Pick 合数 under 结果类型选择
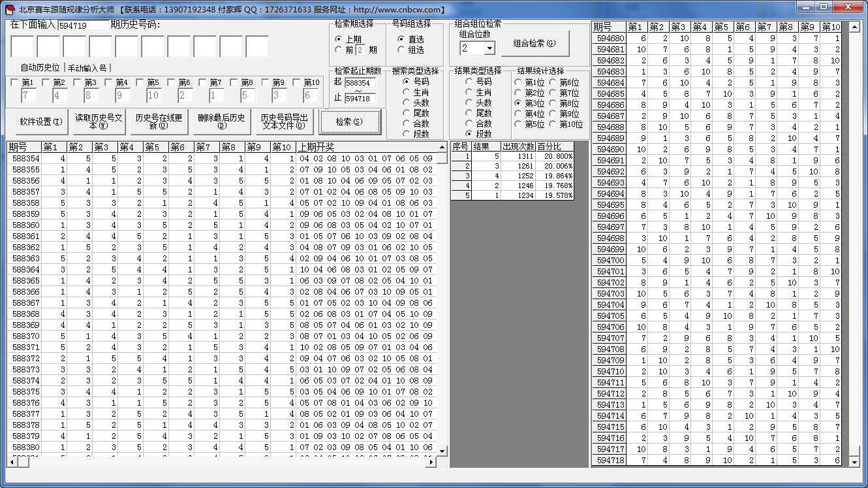Screen dimensions: 868x488 coord(469,123)
